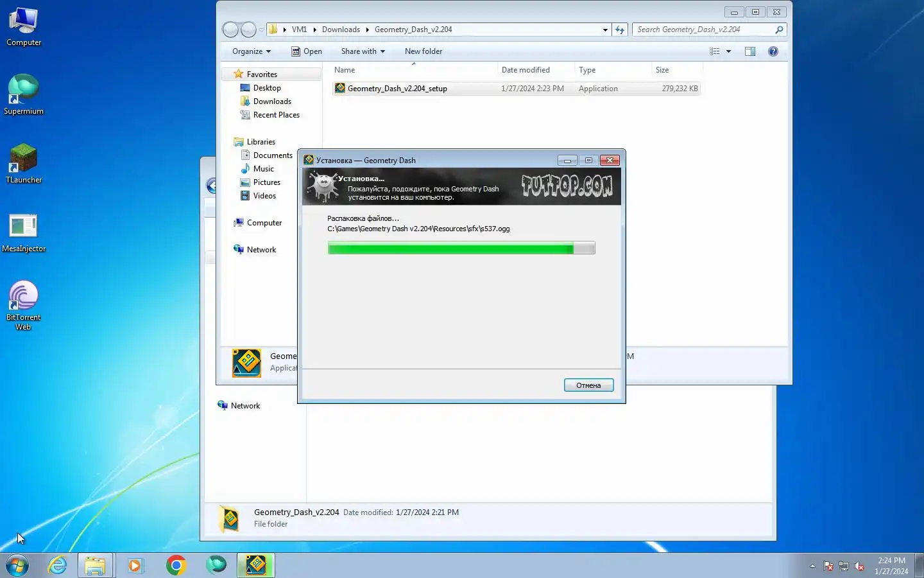Open the Explorer Help icon

[x=773, y=51]
